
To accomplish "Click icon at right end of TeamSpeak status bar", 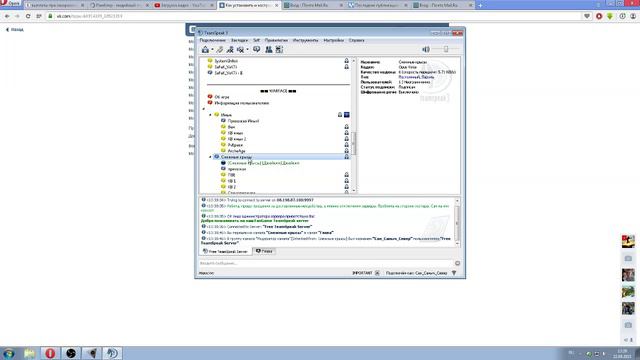I will pyautogui.click(x=454, y=273).
